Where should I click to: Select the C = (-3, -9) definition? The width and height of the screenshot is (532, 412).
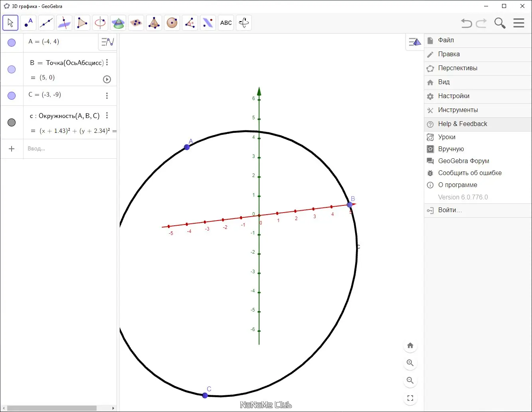coord(45,95)
